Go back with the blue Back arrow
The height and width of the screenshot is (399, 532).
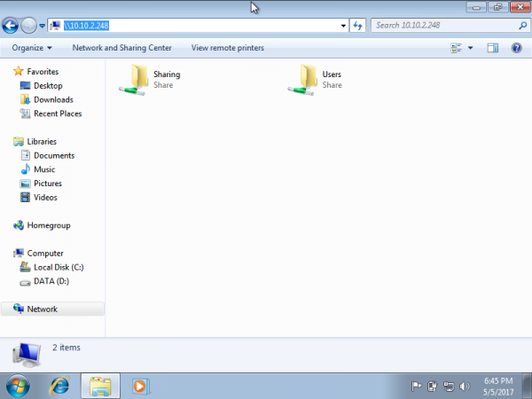[10, 26]
